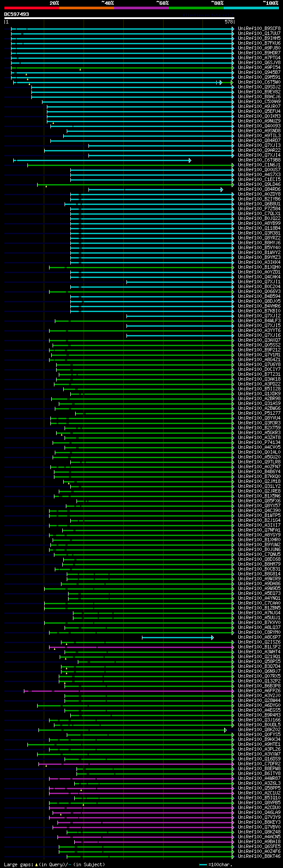283x868 pixels.
Task: Select the UniRef100_A8C6P7 label
Action: [x=259, y=637]
